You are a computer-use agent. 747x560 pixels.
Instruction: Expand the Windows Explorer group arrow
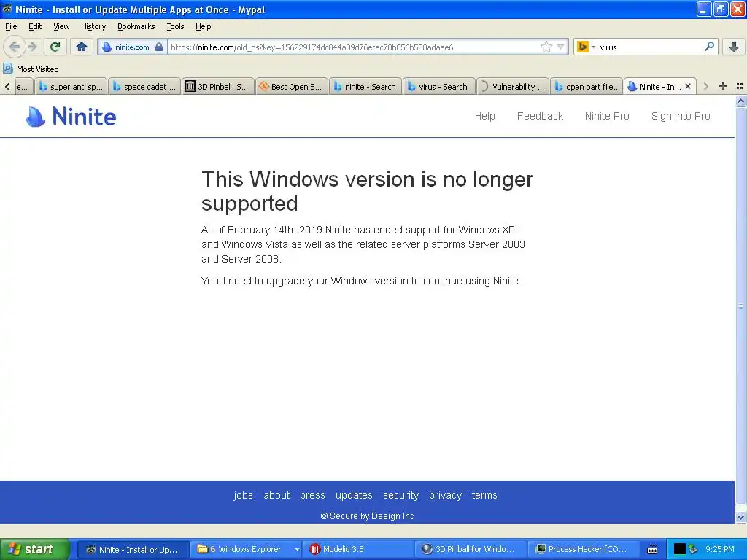click(297, 550)
